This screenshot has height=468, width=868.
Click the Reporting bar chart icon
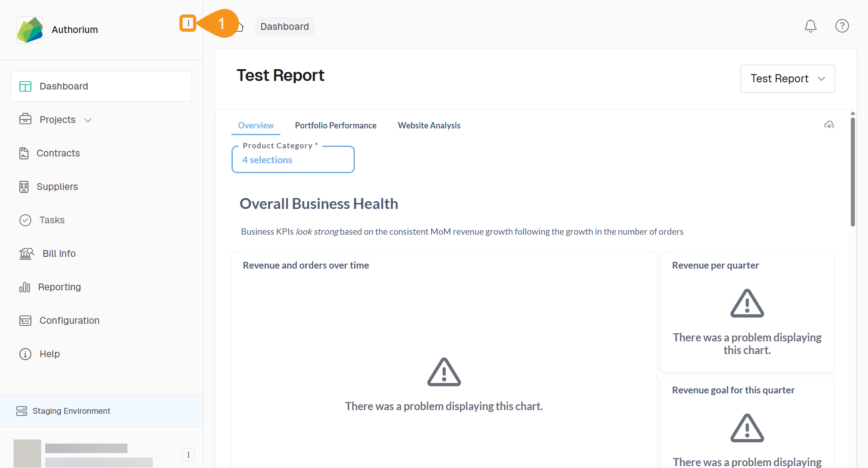click(x=24, y=287)
